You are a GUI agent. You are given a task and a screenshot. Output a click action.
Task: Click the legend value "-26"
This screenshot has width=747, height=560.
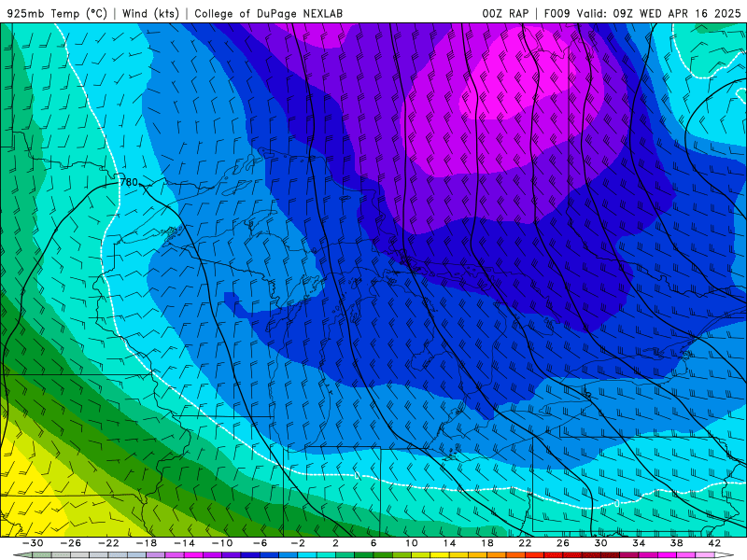click(x=71, y=543)
